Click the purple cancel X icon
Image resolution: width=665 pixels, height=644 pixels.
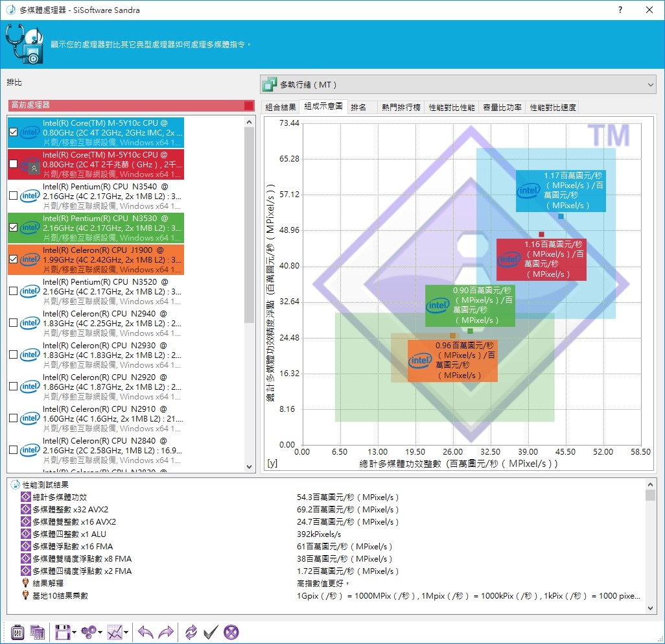point(231,632)
